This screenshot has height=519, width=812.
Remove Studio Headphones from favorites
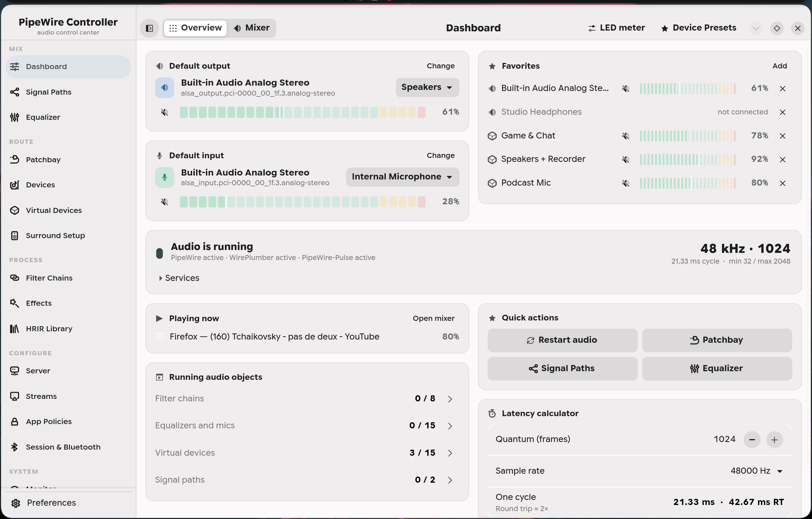(x=782, y=112)
